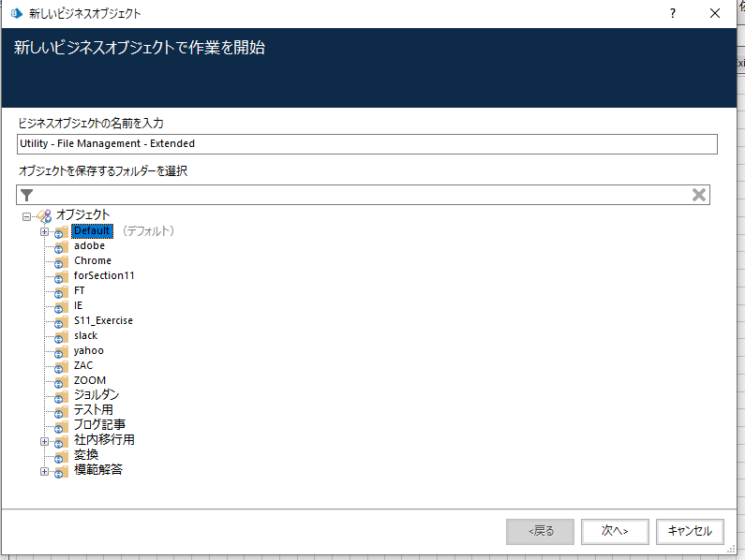
Task: Click the オブジェクト root node icon
Action: 44,216
